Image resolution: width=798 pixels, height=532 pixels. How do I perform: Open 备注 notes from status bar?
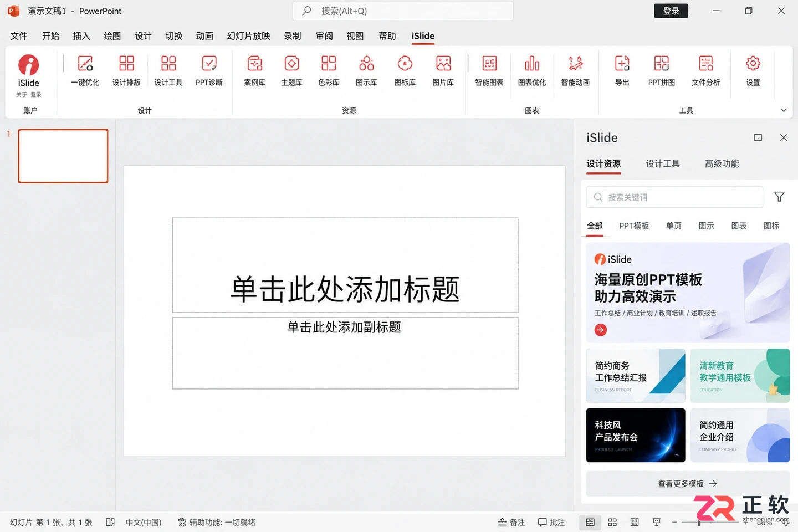click(x=511, y=522)
